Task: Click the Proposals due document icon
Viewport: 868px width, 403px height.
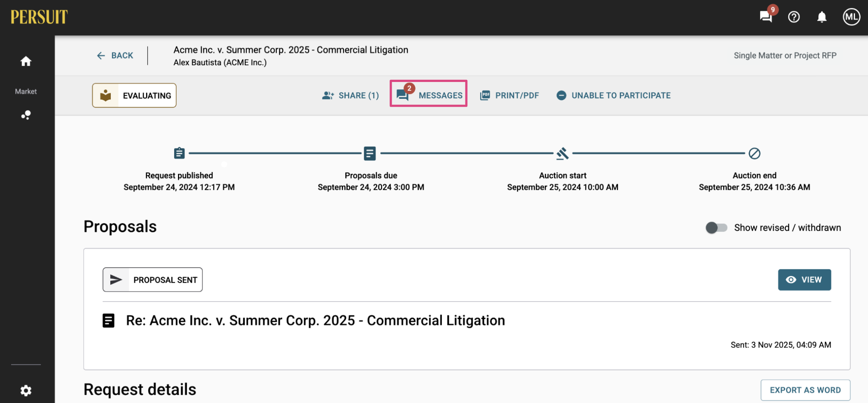Action: click(x=370, y=153)
